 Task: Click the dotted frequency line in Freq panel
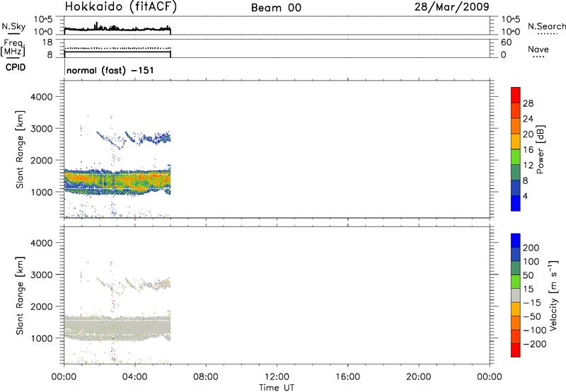point(117,48)
